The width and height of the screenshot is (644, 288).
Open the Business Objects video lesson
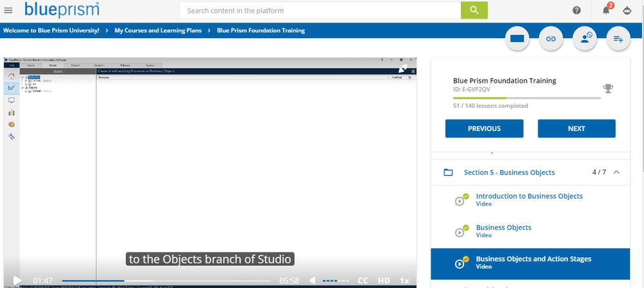(503, 227)
